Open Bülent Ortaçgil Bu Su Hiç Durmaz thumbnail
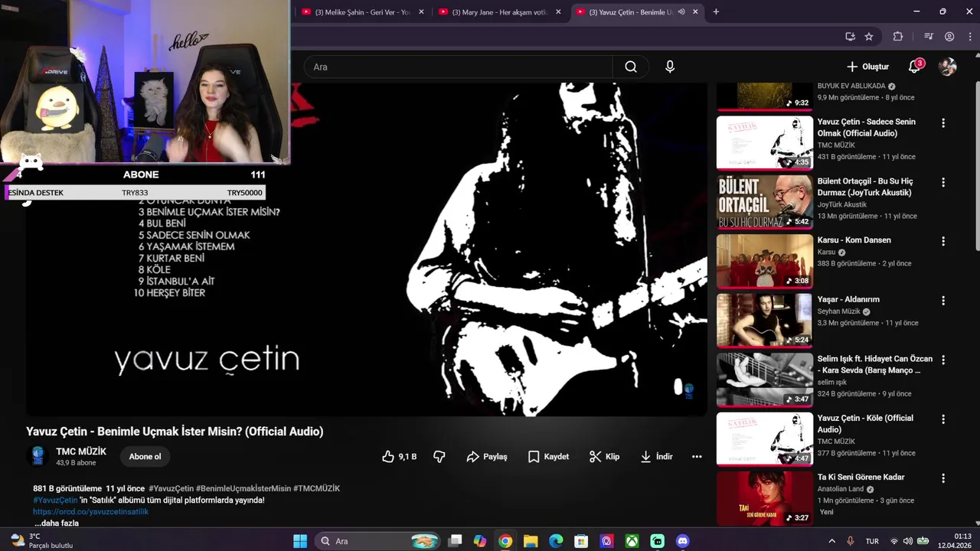980x551 pixels. 765,202
